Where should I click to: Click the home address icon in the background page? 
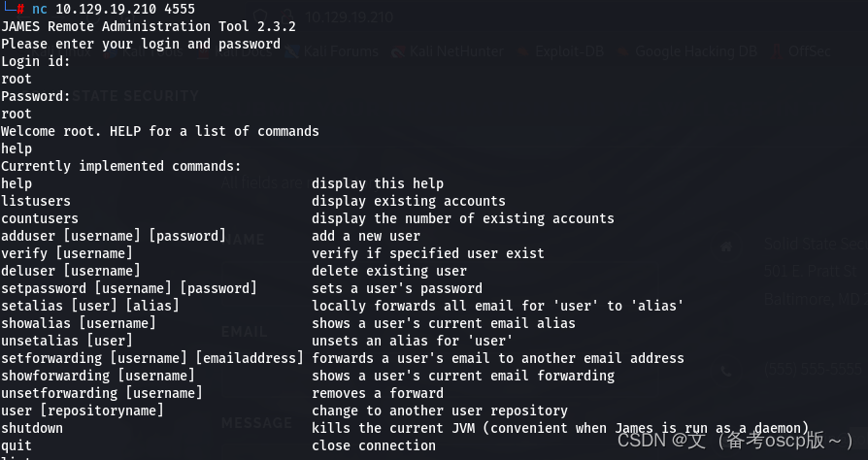(x=726, y=246)
